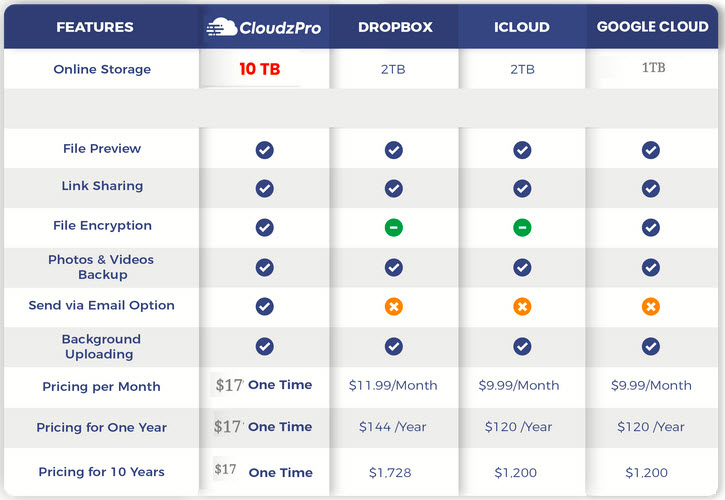Click iCloud File Preview checkmark icon
Viewport: 725px width, 500px height.
click(x=522, y=150)
